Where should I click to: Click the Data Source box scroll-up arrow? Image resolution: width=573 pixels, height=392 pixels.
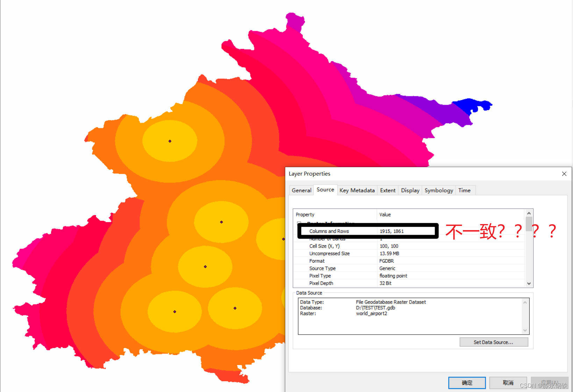525,302
